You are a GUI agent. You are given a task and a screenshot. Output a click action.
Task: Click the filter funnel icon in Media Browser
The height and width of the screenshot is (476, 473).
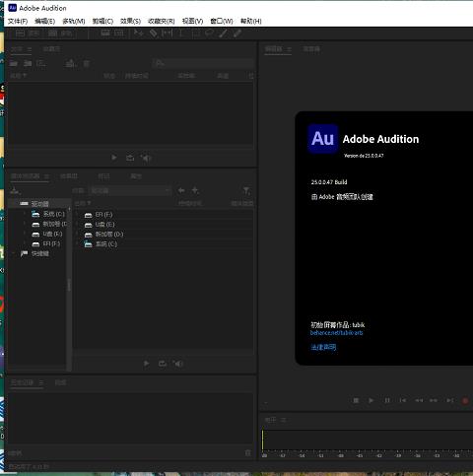coord(246,190)
